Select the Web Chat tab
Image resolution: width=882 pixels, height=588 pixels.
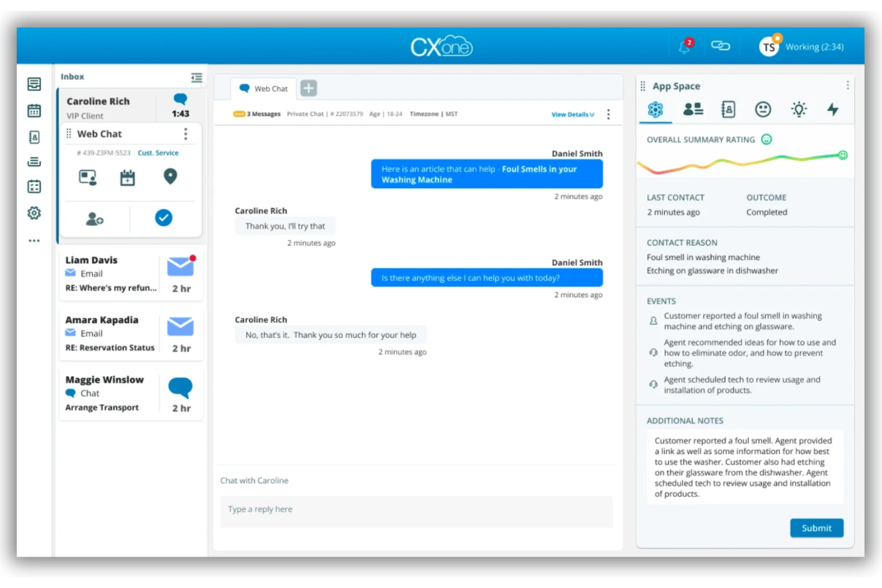click(x=263, y=89)
